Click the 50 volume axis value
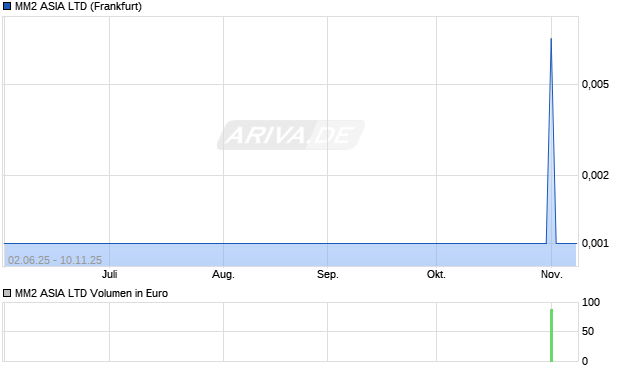 tap(588, 331)
